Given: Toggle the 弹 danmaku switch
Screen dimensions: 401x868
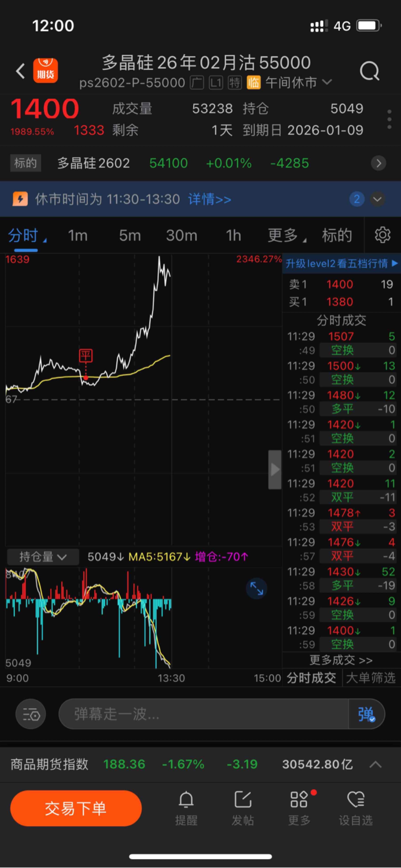Looking at the screenshot, I should [366, 714].
